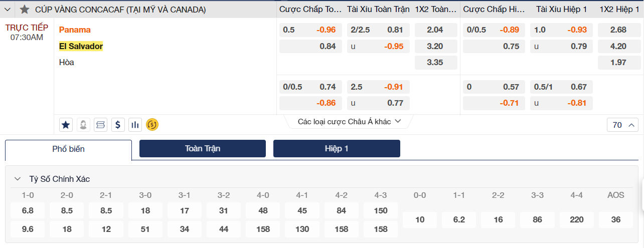Click the Panama team name
This screenshot has width=644, height=248.
click(x=75, y=30)
